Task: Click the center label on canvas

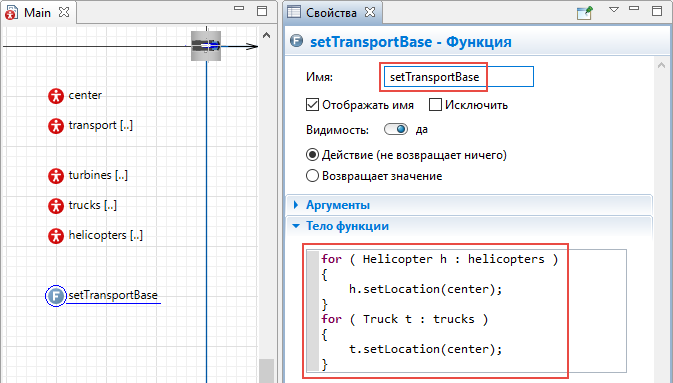Action: click(85, 95)
